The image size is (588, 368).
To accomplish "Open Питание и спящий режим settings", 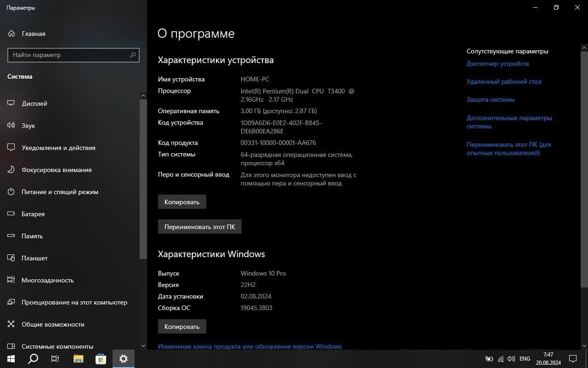I will click(70, 192).
